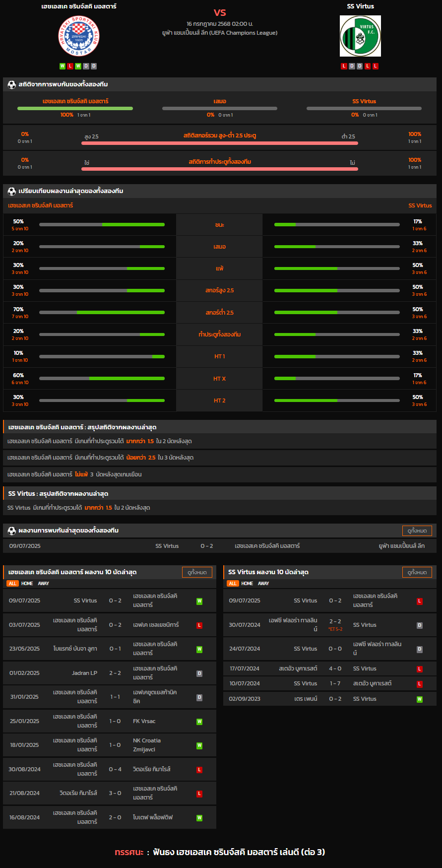Open ดูทั้งหมด for Zrinjski's last 10 matches
Screen dimensions: 442x868
tap(197, 572)
